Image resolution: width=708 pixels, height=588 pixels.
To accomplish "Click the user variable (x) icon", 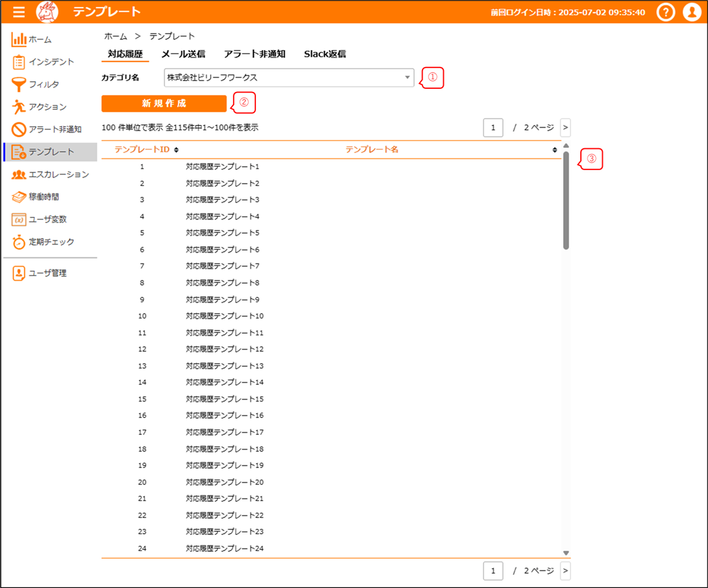I will click(x=19, y=220).
